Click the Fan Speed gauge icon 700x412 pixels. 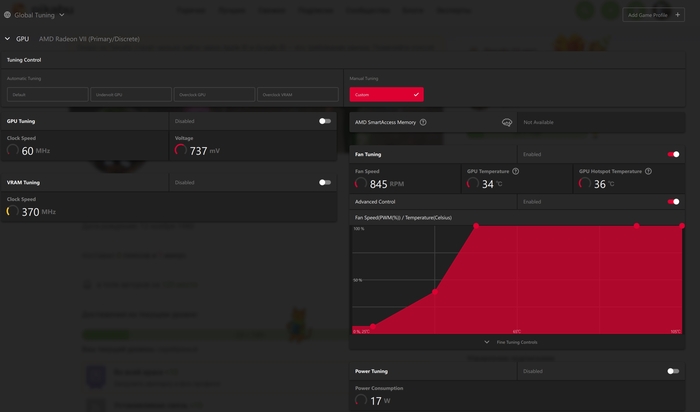point(361,183)
